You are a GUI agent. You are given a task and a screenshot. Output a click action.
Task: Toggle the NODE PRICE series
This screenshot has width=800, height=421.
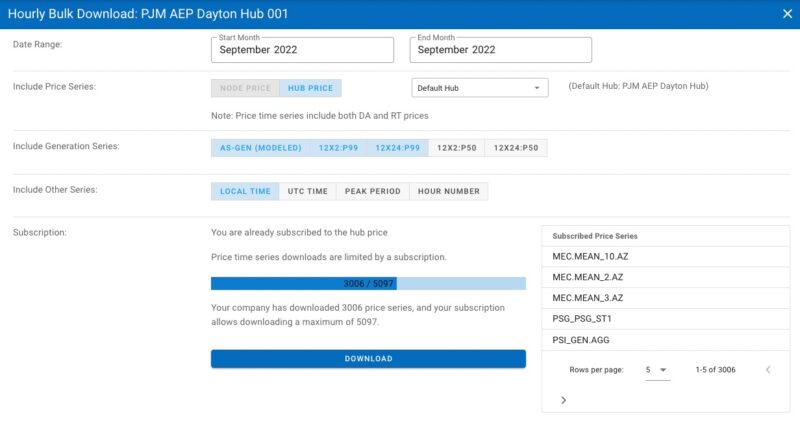pyautogui.click(x=245, y=88)
